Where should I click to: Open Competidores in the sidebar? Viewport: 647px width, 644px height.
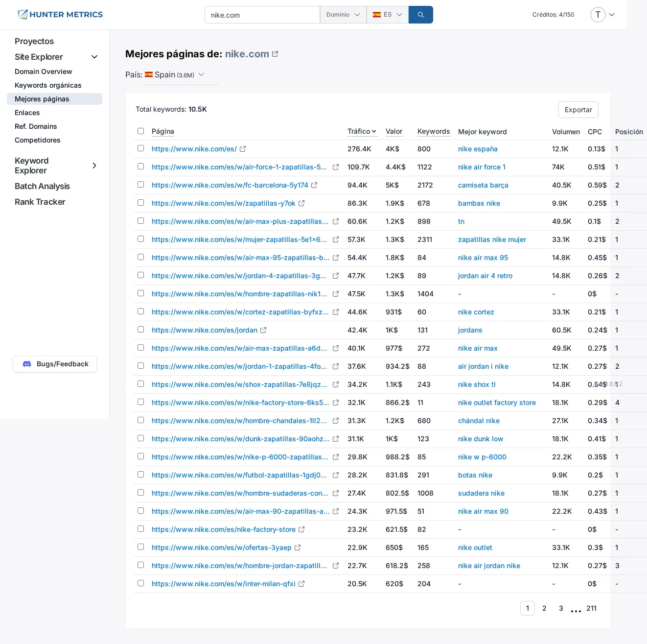38,140
